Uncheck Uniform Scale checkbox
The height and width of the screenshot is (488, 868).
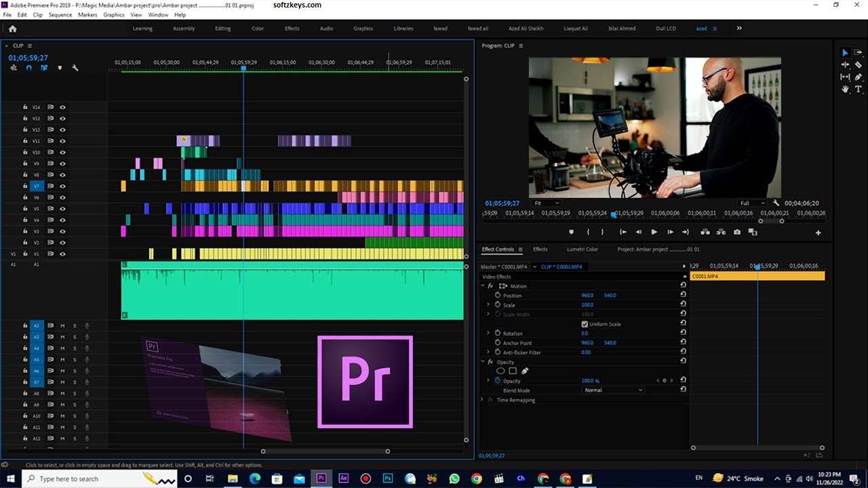coord(585,324)
